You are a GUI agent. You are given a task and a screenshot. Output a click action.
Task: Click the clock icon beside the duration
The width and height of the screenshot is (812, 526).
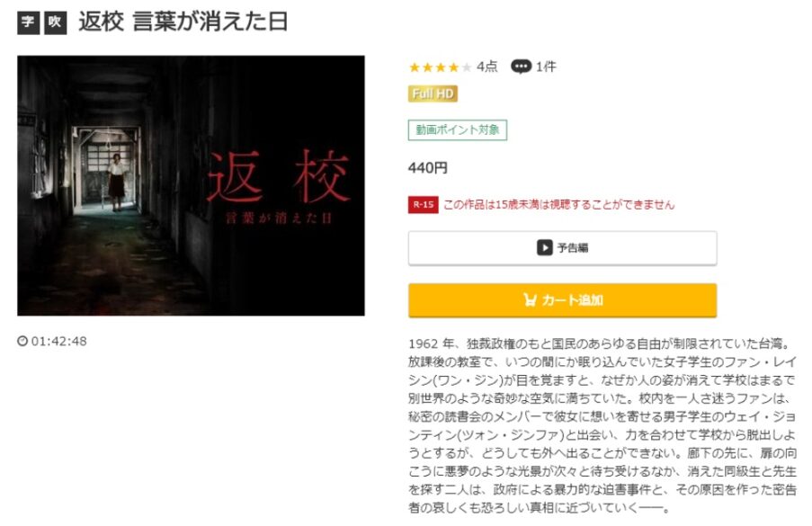point(22,341)
